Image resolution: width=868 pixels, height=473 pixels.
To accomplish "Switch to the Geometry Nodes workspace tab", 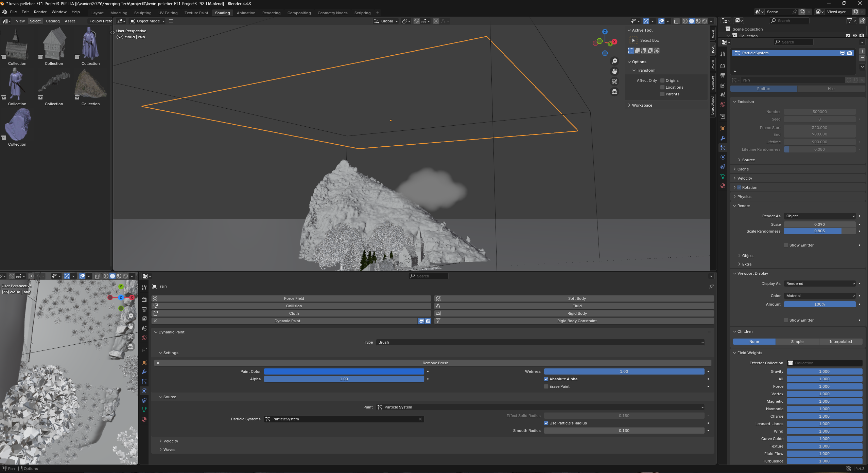I will click(x=332, y=13).
